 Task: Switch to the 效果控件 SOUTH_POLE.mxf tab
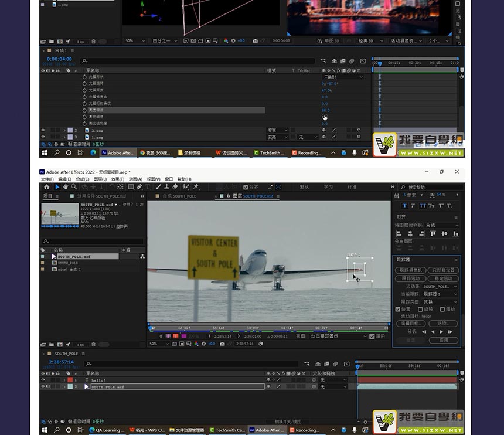pos(101,196)
